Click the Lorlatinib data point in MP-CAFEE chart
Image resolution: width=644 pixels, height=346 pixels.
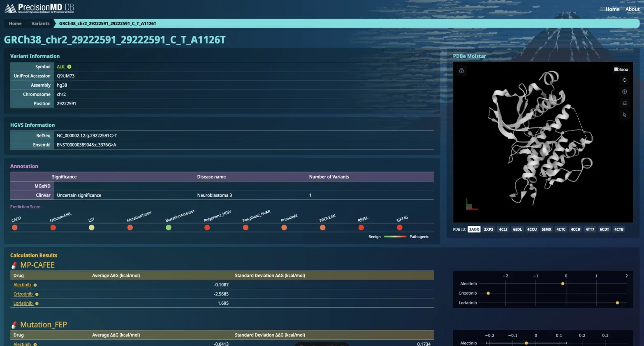coord(617,303)
